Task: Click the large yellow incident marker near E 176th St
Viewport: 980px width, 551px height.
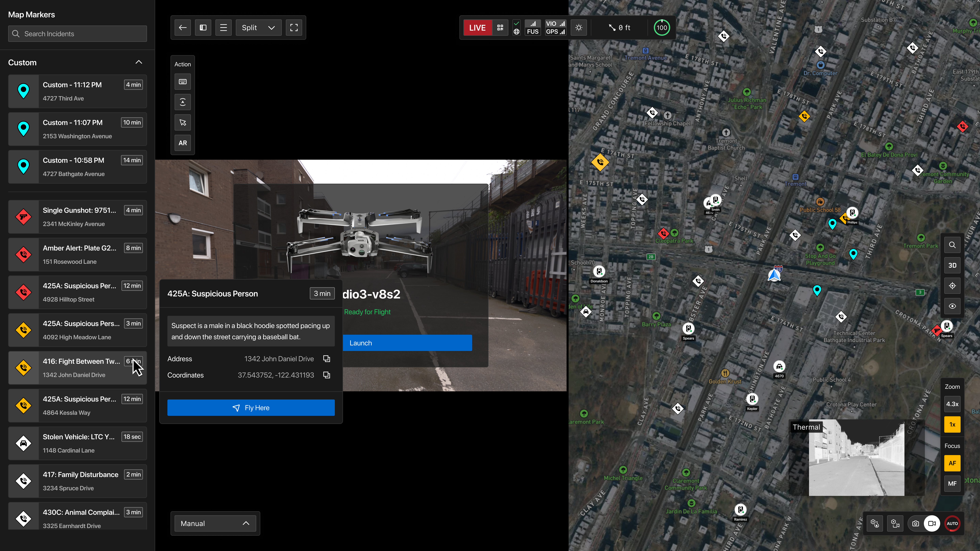Action: pos(600,162)
